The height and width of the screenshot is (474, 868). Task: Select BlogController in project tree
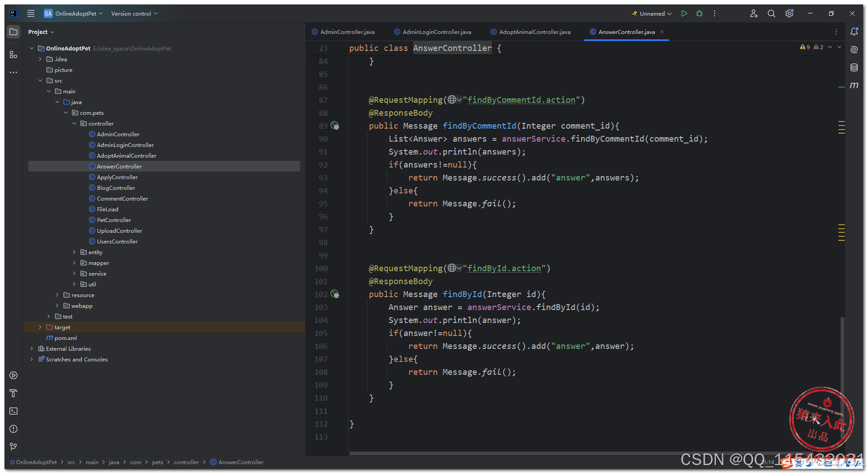coord(116,188)
